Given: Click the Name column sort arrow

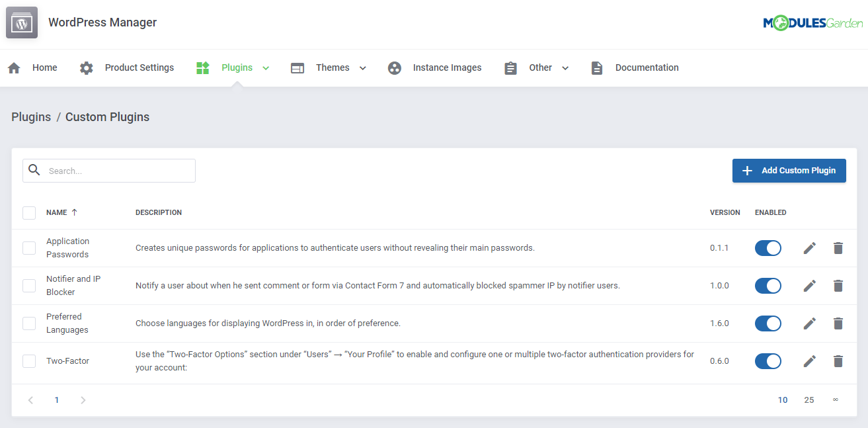Looking at the screenshot, I should pos(74,212).
